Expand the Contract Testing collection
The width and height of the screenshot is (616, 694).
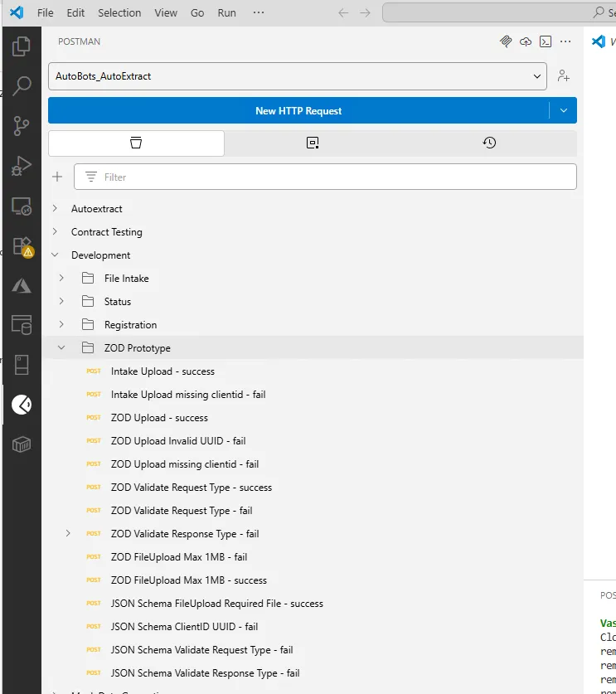[x=55, y=231]
